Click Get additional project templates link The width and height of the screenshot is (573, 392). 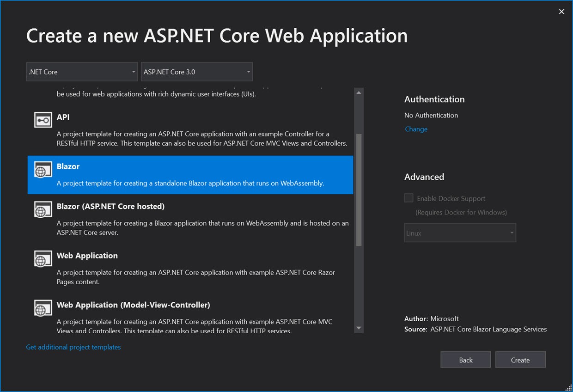(x=73, y=347)
